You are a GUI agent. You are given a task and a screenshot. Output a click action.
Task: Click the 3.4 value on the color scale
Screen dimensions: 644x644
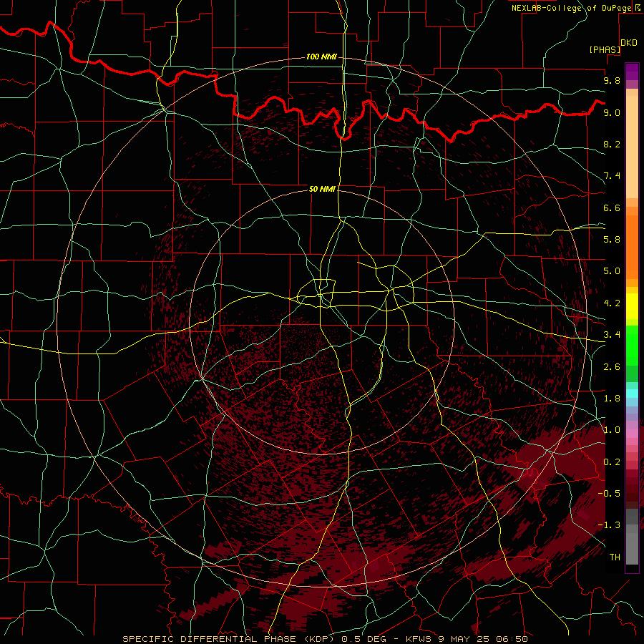[612, 335]
